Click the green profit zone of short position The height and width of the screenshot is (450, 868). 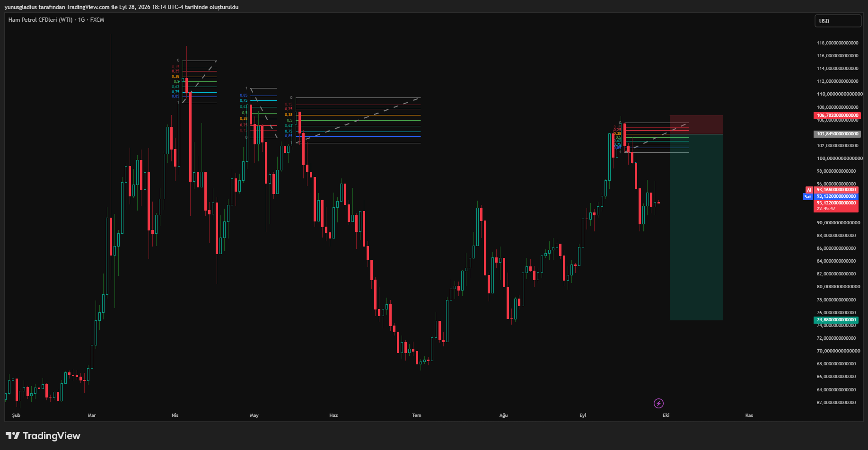point(696,227)
